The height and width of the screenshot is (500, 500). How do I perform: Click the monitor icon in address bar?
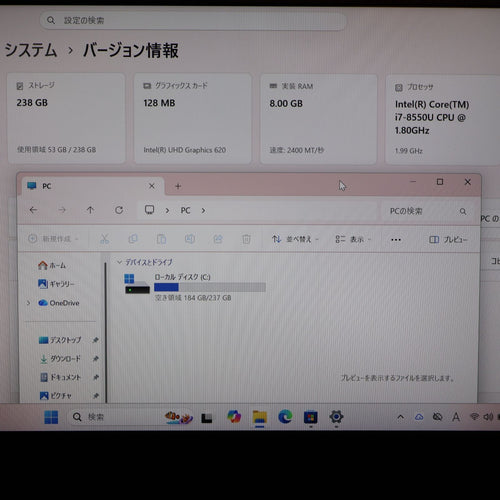[149, 210]
